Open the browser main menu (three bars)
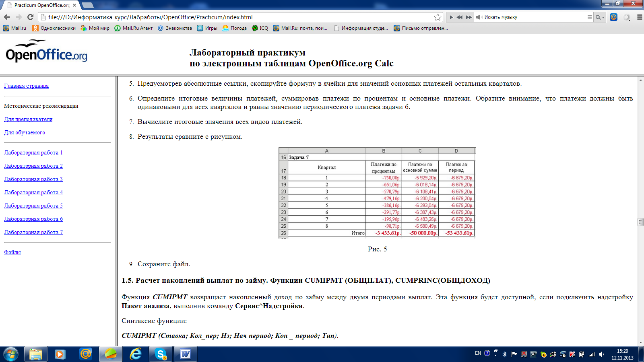This screenshot has width=644, height=362. coord(640,17)
